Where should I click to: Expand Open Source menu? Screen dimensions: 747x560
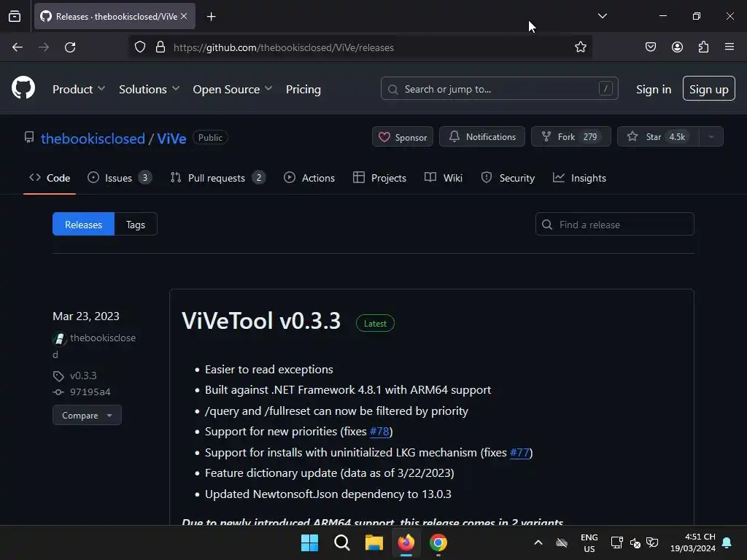pyautogui.click(x=233, y=89)
